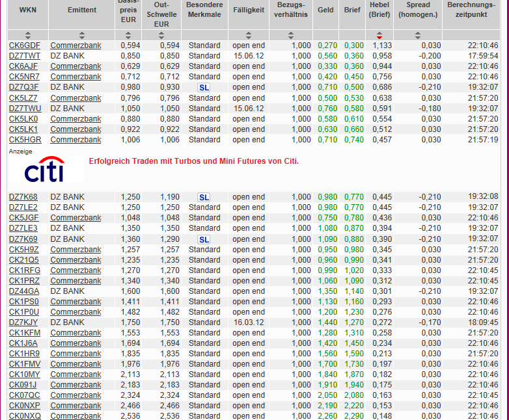Screen dimensions: 509x420
Task: Select maturity 16.03.12 of DZ7KJY
Action: tap(249, 322)
